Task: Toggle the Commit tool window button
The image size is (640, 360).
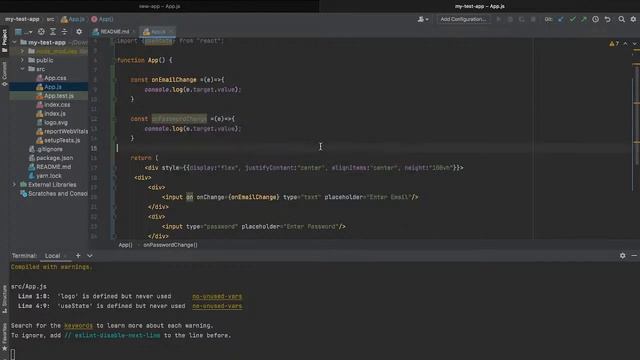Action: [x=4, y=73]
